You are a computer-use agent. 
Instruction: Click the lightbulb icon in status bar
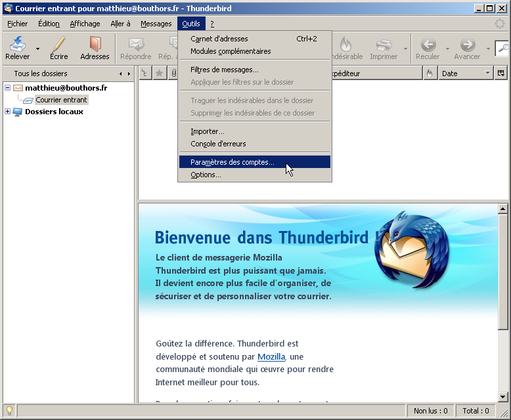coord(10,411)
